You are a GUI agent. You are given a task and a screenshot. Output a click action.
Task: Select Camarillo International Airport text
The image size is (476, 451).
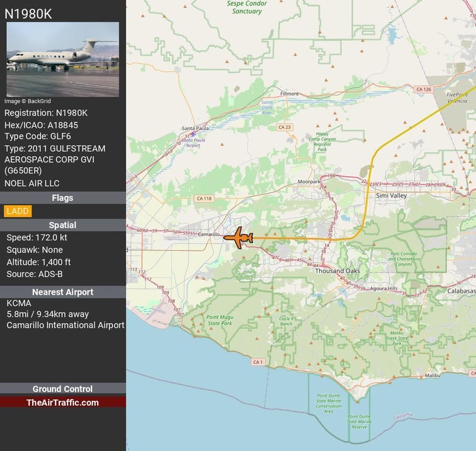point(66,325)
